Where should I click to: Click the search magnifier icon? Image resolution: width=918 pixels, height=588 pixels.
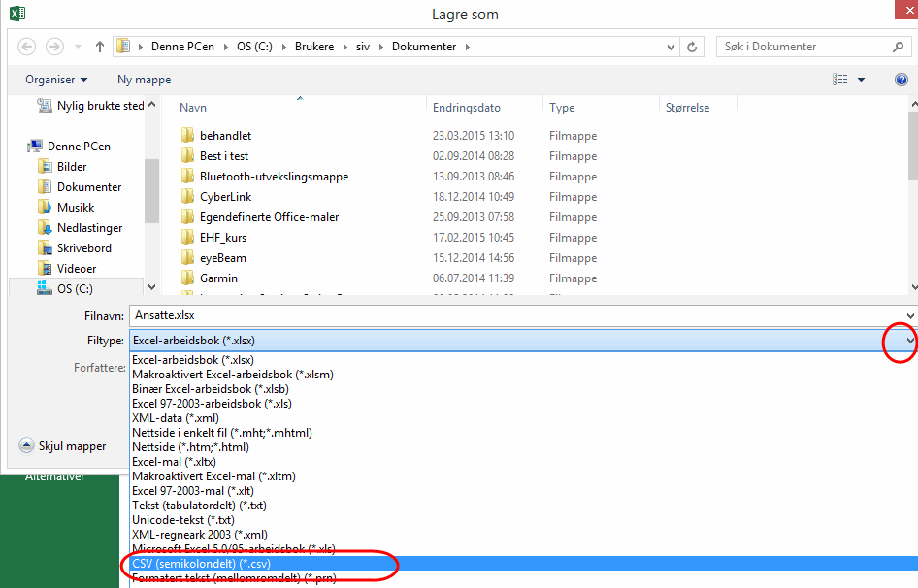point(898,47)
